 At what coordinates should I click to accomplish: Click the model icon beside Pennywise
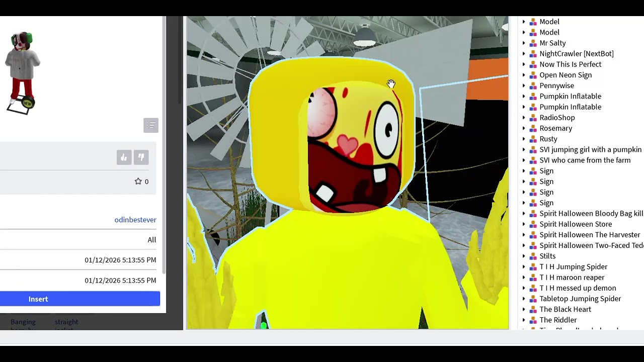tap(533, 86)
